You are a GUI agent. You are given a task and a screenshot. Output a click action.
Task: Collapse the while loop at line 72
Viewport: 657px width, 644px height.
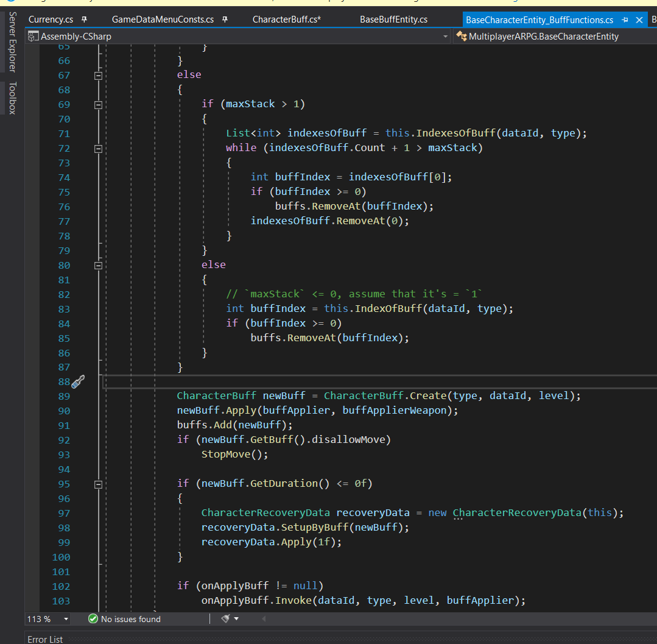[x=99, y=149]
